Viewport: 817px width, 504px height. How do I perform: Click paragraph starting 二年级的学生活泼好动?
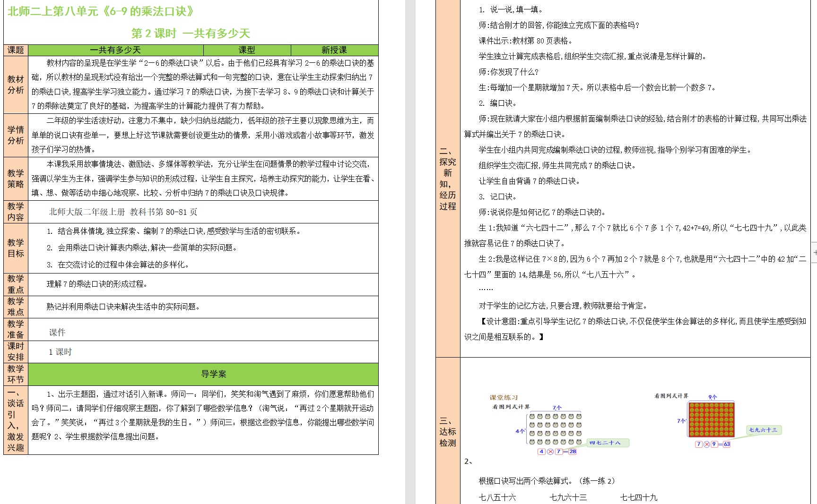(203, 135)
